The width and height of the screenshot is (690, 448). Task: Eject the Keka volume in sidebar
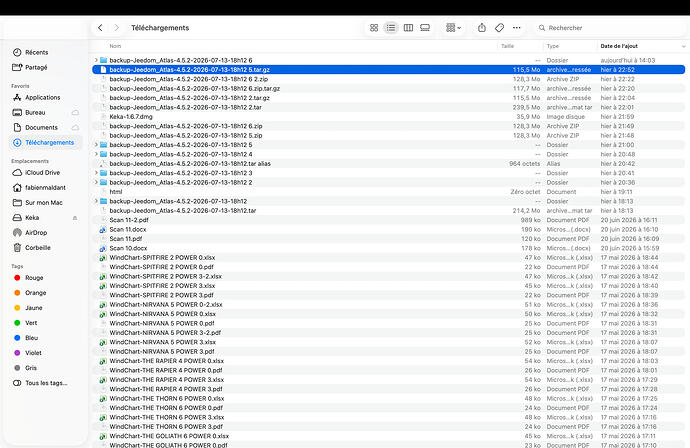[75, 218]
